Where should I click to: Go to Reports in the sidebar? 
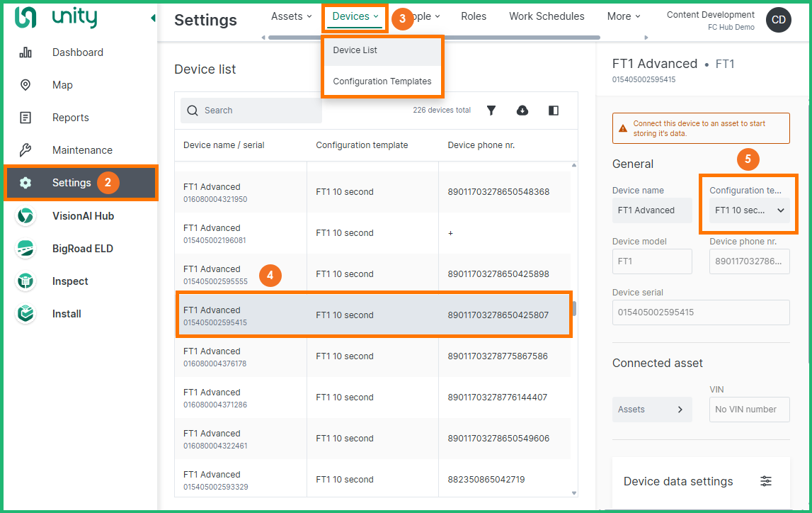pos(70,118)
